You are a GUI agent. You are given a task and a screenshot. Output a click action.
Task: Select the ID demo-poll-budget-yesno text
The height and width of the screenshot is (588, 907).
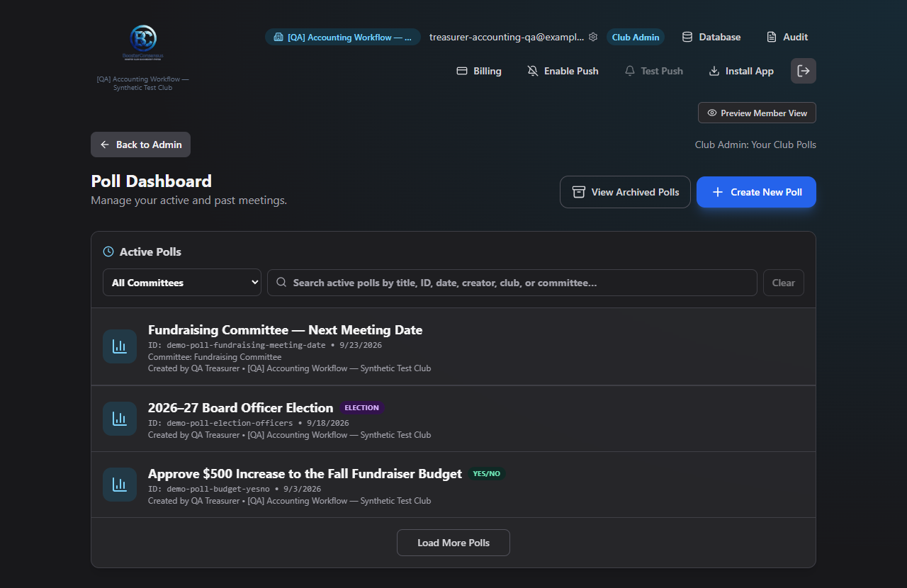(208, 489)
